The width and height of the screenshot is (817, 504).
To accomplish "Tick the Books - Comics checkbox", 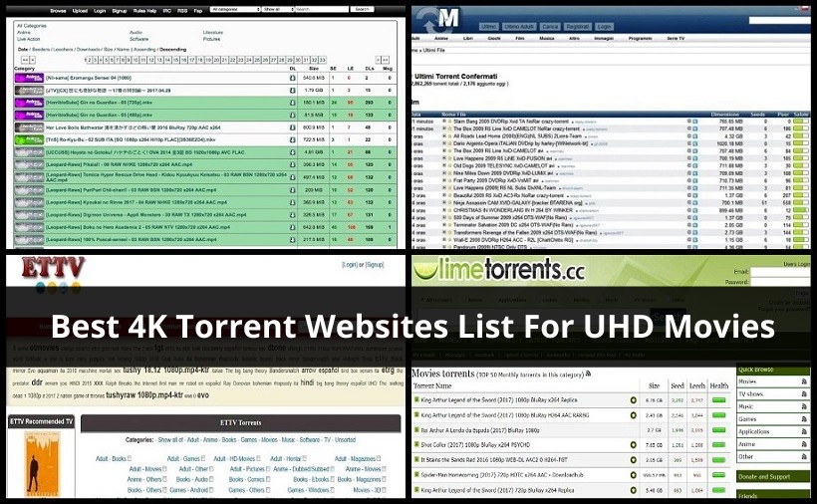I will [x=267, y=479].
